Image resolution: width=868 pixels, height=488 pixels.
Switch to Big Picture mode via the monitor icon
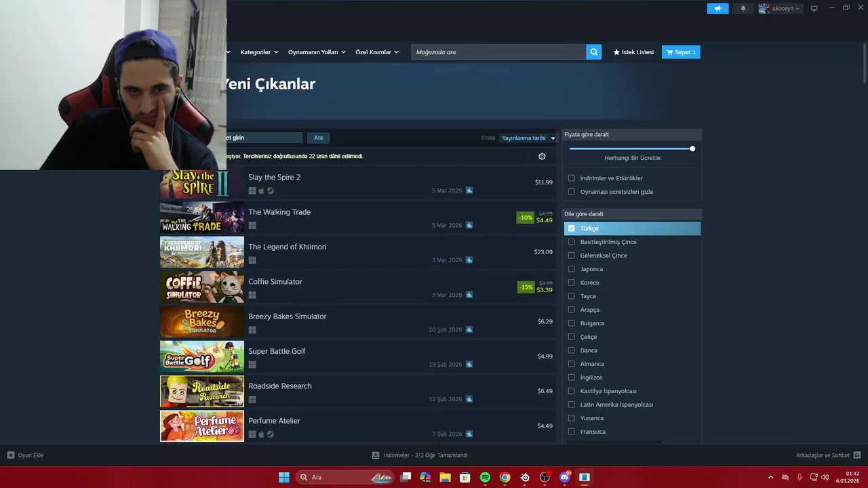click(x=814, y=9)
